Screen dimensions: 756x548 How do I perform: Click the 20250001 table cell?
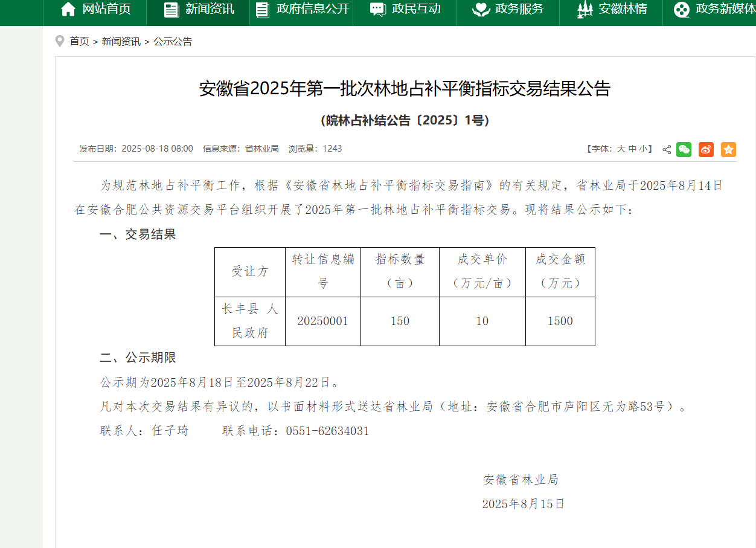pyautogui.click(x=322, y=321)
